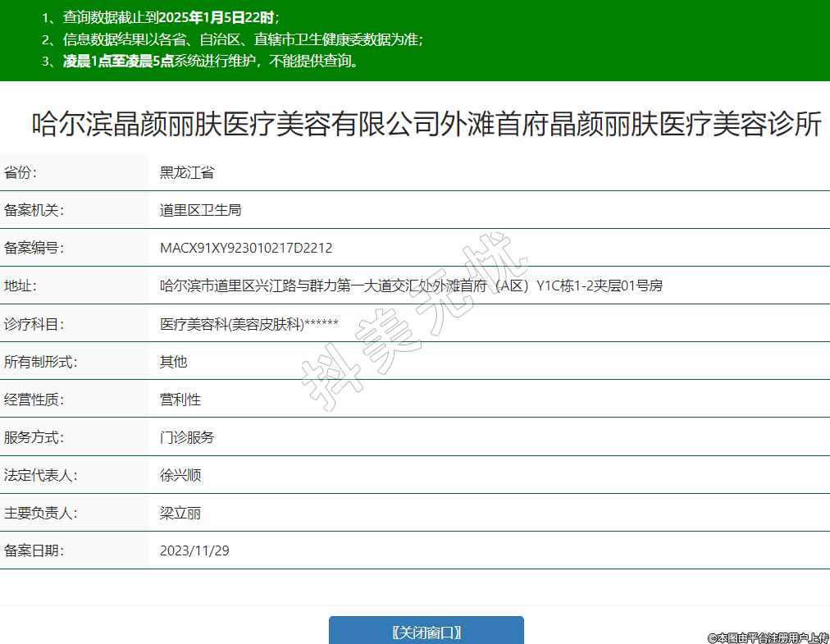Screen dimensions: 830x644
Task: Click the 关闭窗口 button
Action: 426,632
